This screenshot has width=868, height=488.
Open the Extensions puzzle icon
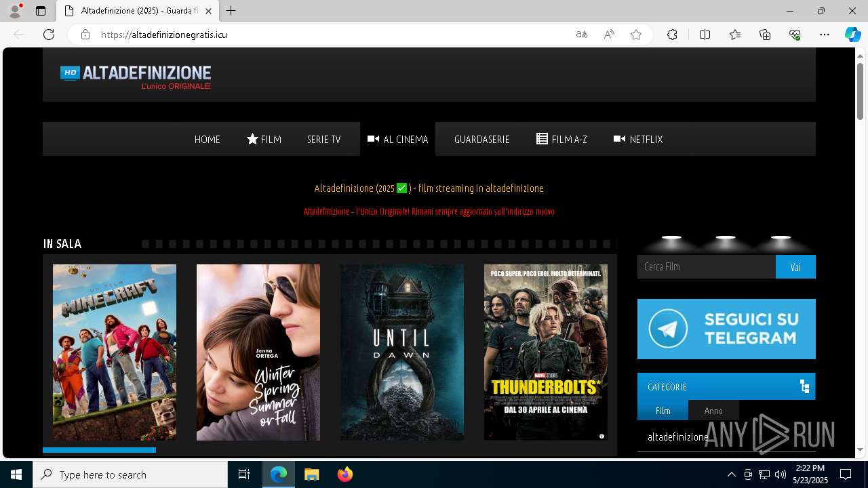pos(672,35)
